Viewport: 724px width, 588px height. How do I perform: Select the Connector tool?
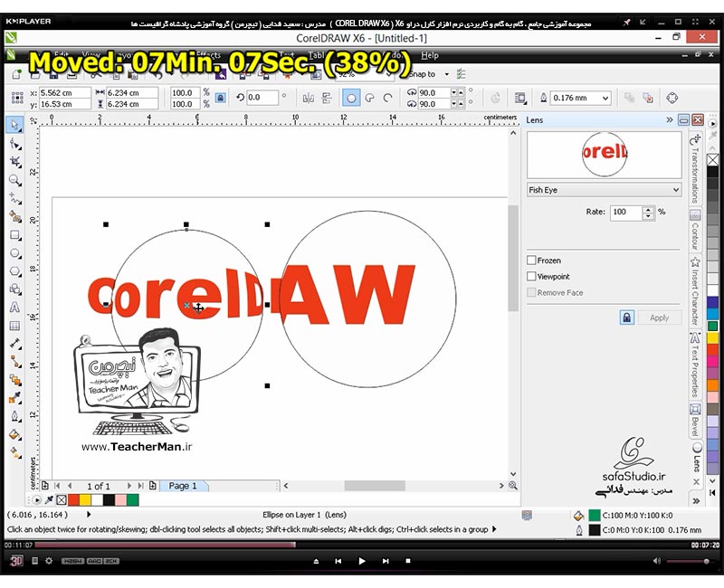(x=14, y=362)
